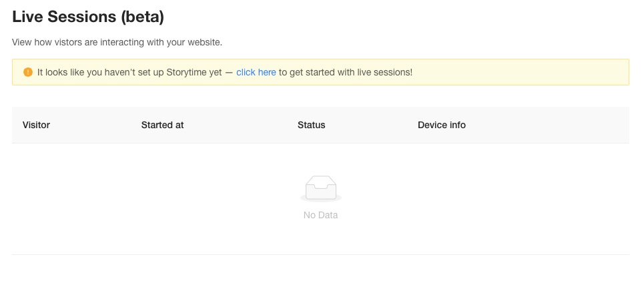Click empty right side of the yellow banner
Image resolution: width=644 pixels, height=281 pixels.
(x=534, y=72)
